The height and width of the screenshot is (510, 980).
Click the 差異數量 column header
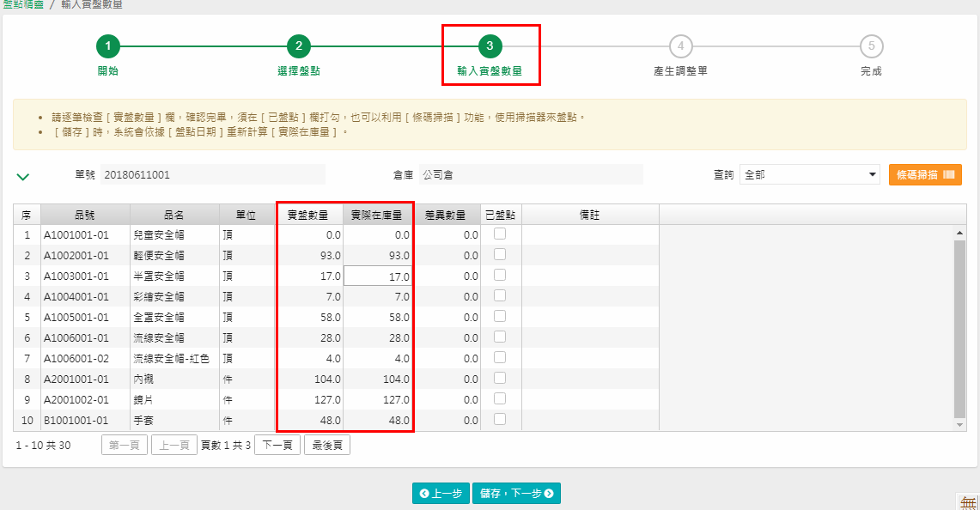pos(446,215)
